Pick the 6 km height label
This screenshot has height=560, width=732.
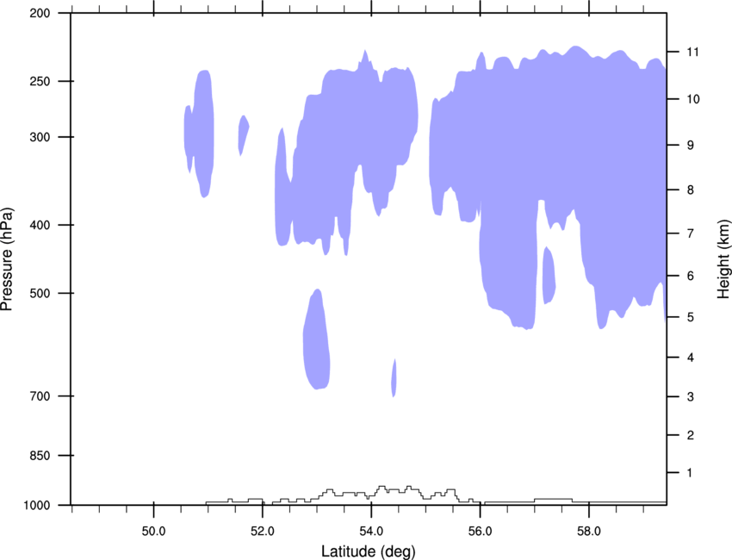690,276
